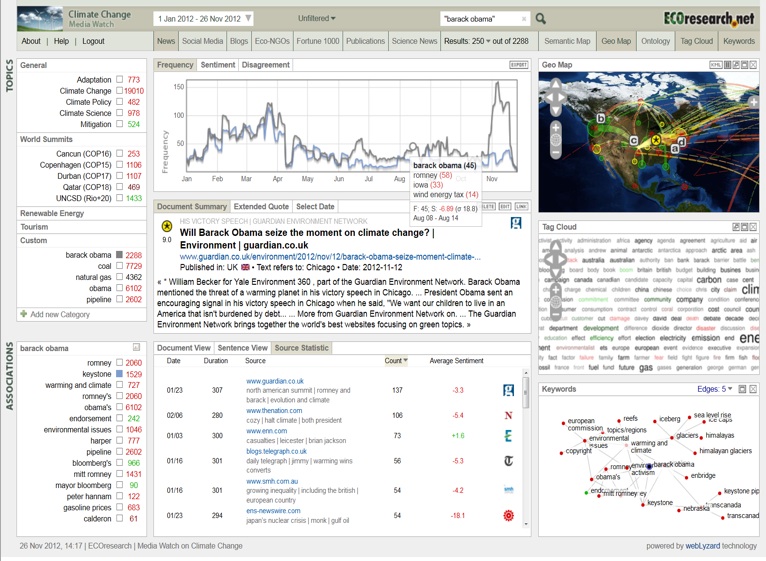This screenshot has width=766, height=561.
Task: Check the coal custom topic
Action: 120,267
